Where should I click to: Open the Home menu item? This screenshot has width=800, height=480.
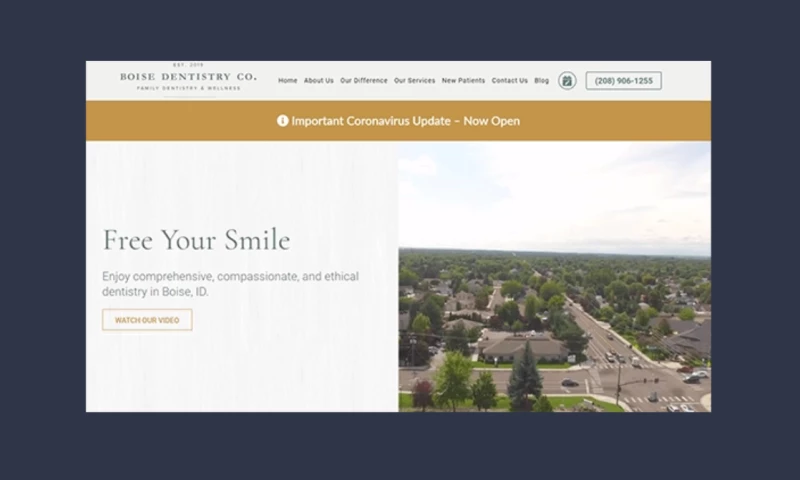coord(288,81)
